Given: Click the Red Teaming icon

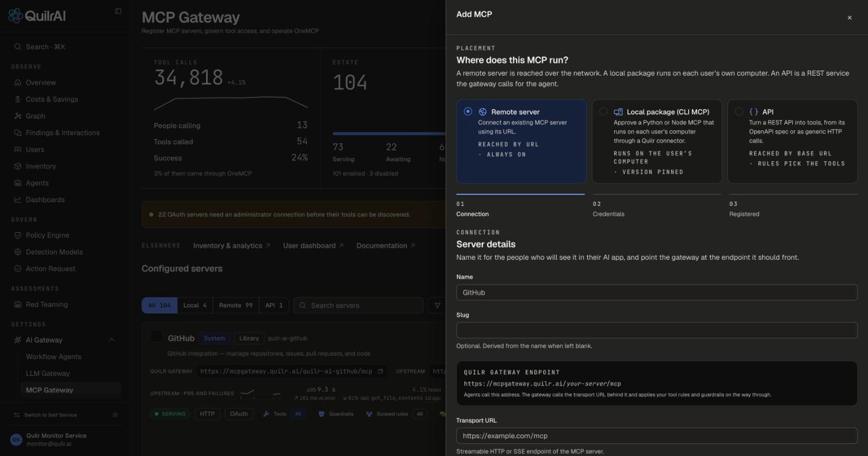Looking at the screenshot, I should 18,305.
